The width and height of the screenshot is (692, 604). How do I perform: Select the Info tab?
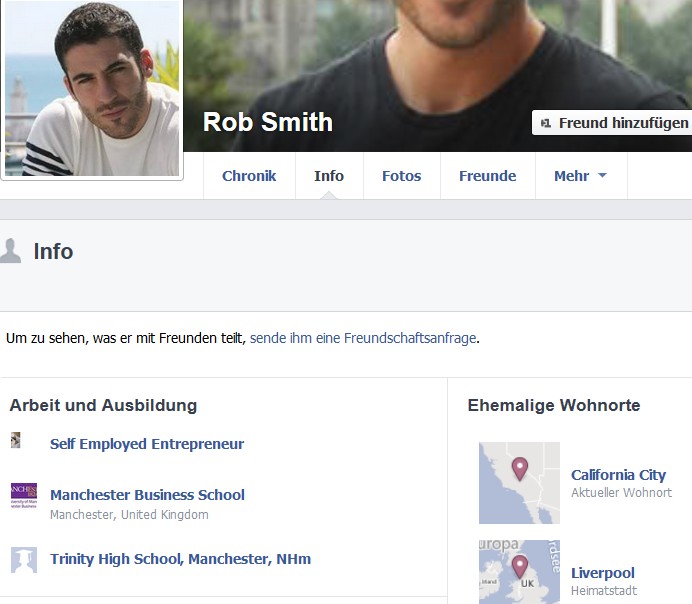point(329,176)
